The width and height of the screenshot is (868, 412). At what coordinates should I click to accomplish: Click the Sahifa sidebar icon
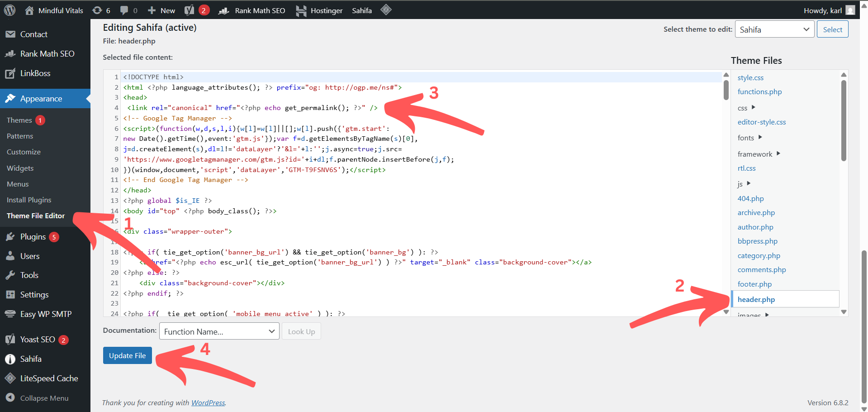[10, 359]
